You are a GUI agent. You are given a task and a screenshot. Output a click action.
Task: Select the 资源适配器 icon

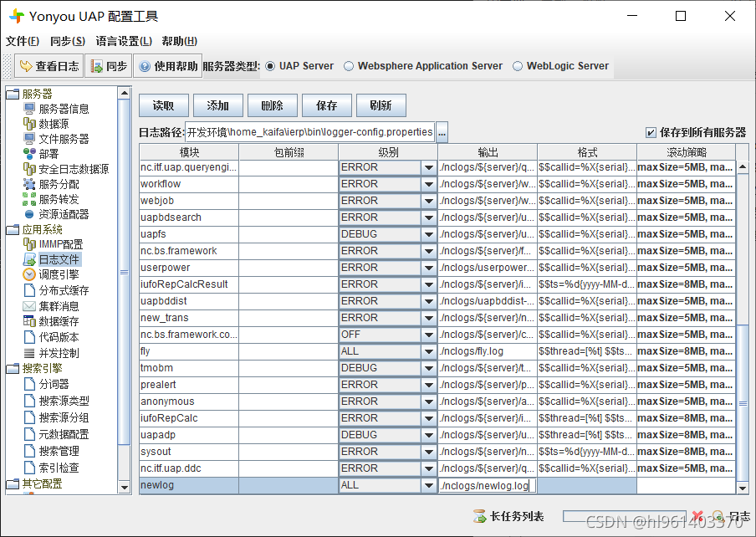29,214
